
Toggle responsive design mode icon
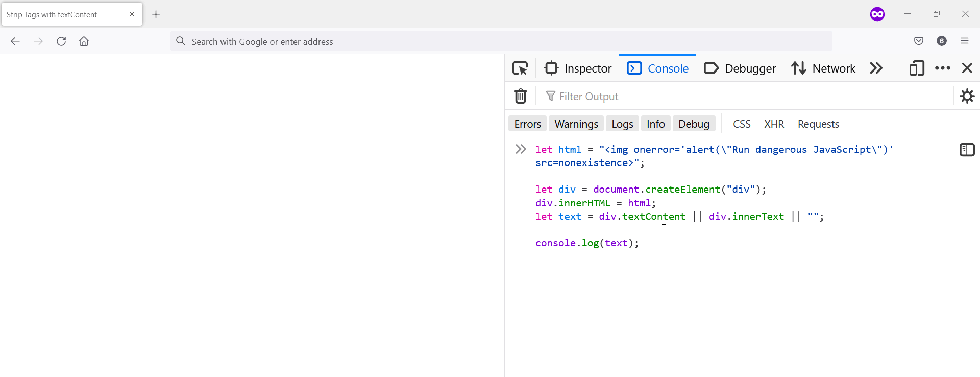[917, 68]
